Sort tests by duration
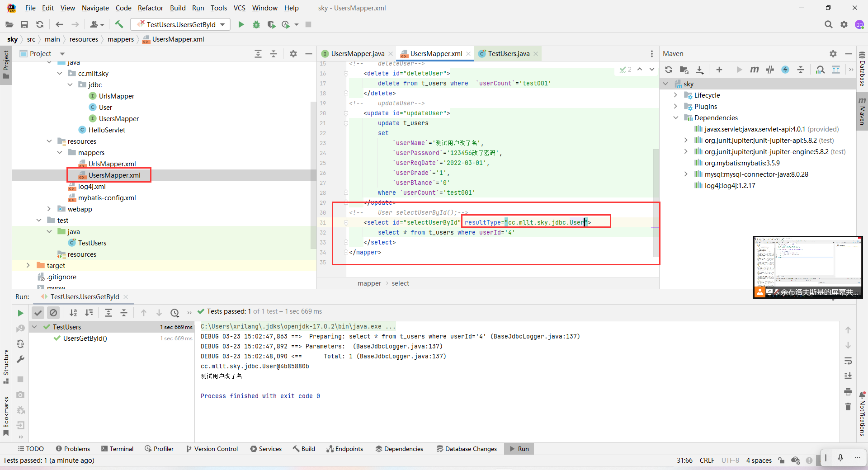The image size is (868, 470). 89,313
